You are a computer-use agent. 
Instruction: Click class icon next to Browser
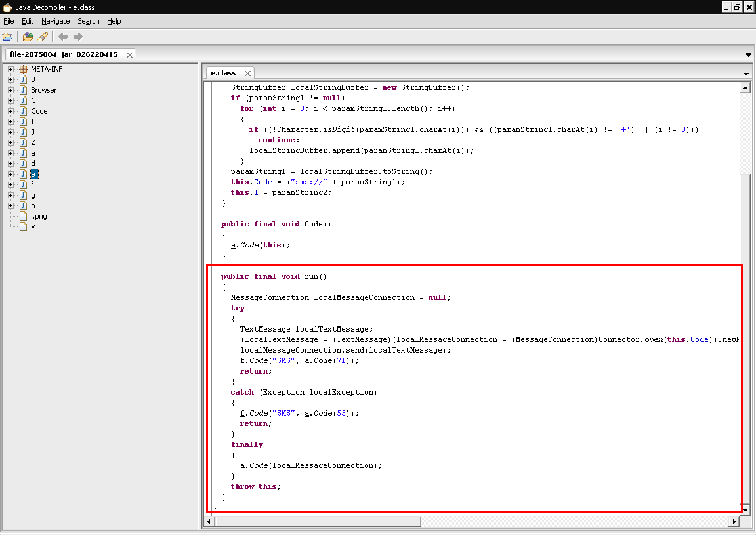click(23, 90)
